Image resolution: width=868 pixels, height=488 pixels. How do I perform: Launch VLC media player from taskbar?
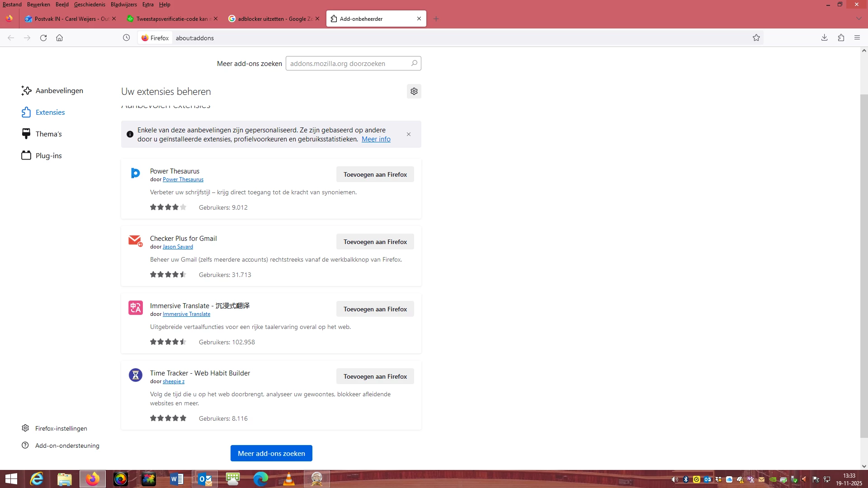tap(288, 479)
